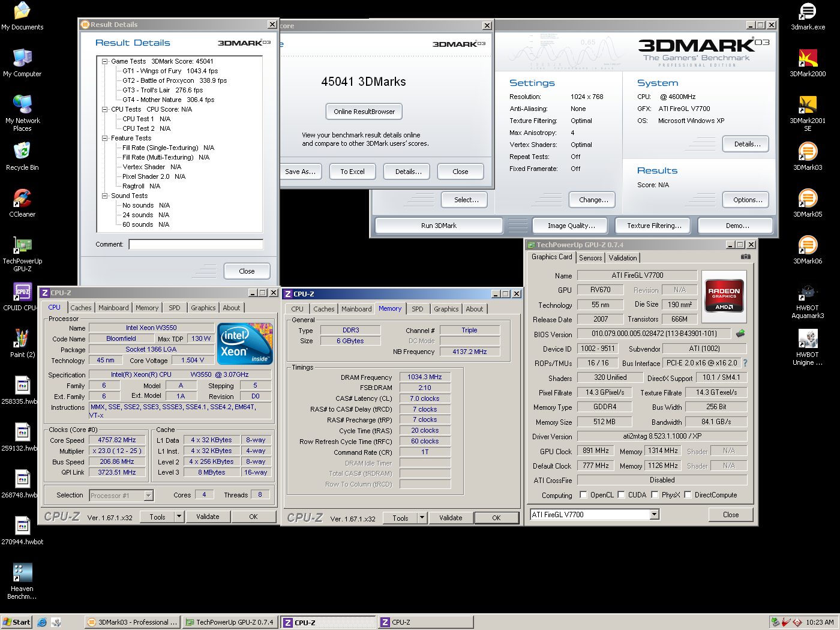Click the GPU-Z screenshot camera icon
Image resolution: width=840 pixels, height=630 pixels.
point(745,257)
